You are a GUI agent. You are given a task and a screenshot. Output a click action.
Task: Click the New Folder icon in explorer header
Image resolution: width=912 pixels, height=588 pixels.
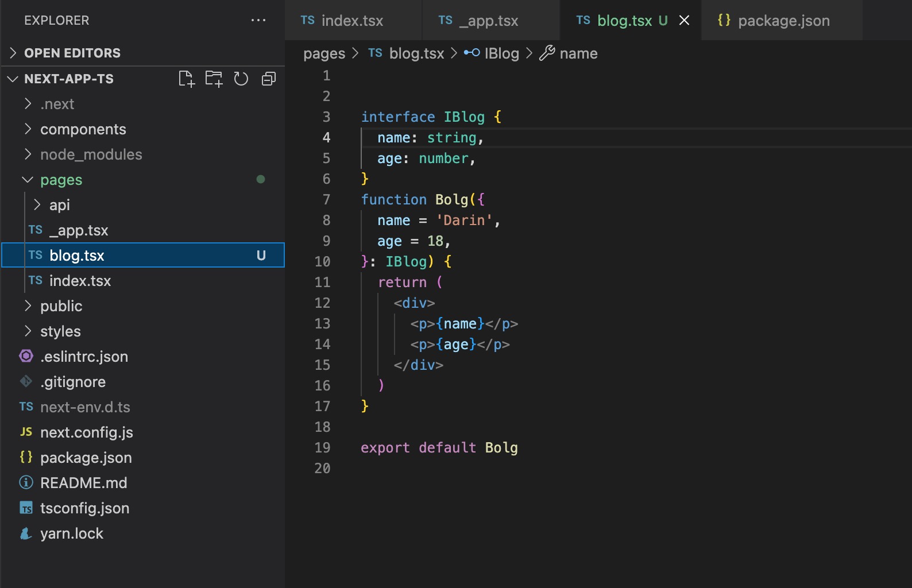tap(214, 79)
